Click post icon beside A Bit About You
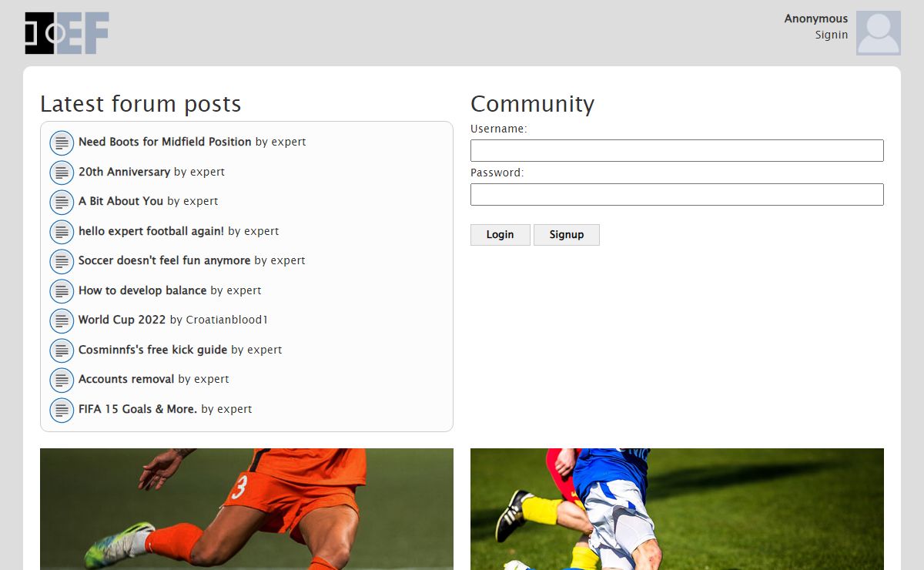924x570 pixels. pos(62,202)
